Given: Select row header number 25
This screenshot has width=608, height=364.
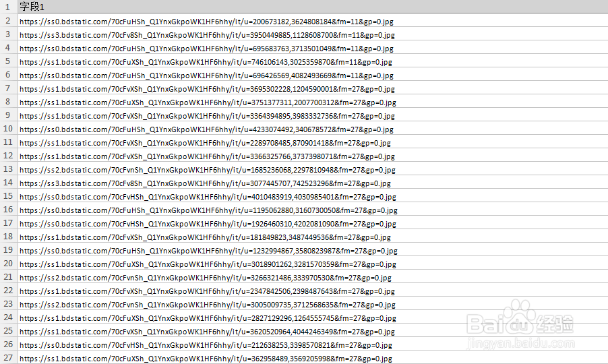Looking at the screenshot, I should [x=9, y=331].
